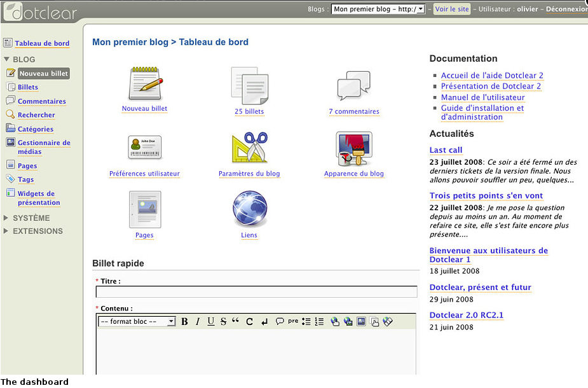Click the Voir le site link
The width and height of the screenshot is (588, 388).
452,9
